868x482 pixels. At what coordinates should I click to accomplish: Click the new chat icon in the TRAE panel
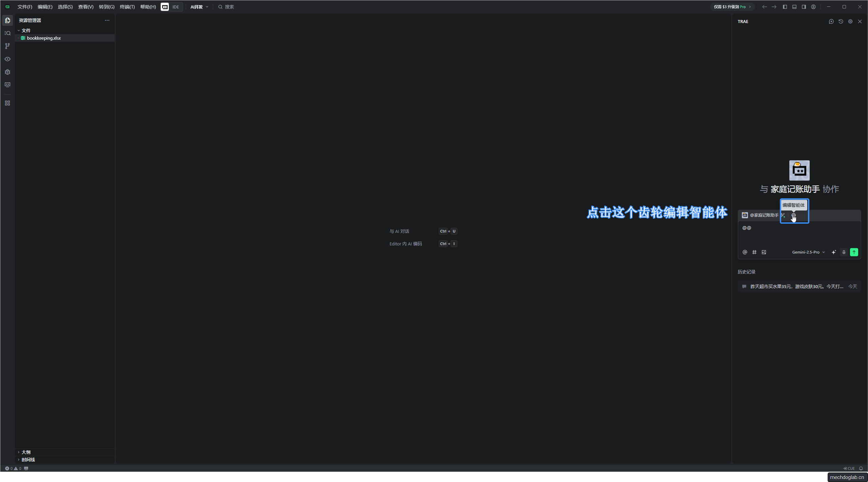pos(831,21)
